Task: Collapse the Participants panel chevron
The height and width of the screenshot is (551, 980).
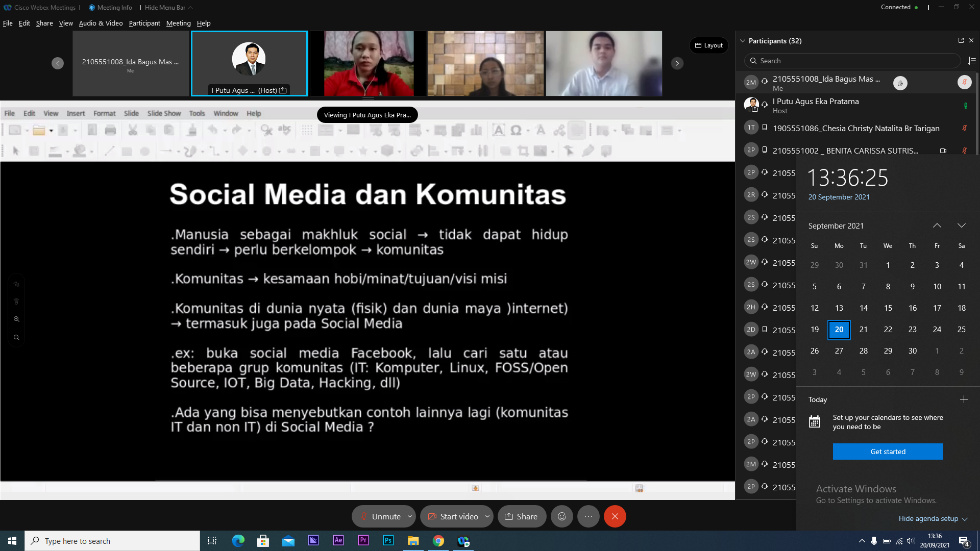Action: [743, 41]
